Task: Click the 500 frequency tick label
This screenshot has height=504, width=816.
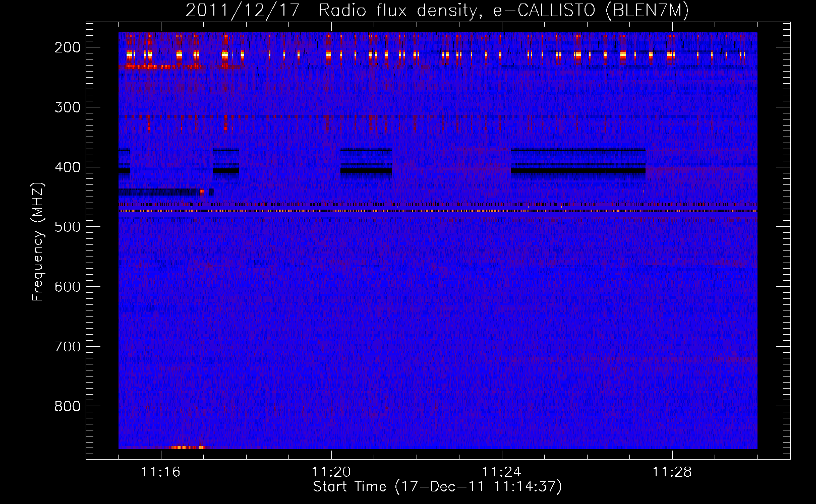Action: coord(68,227)
